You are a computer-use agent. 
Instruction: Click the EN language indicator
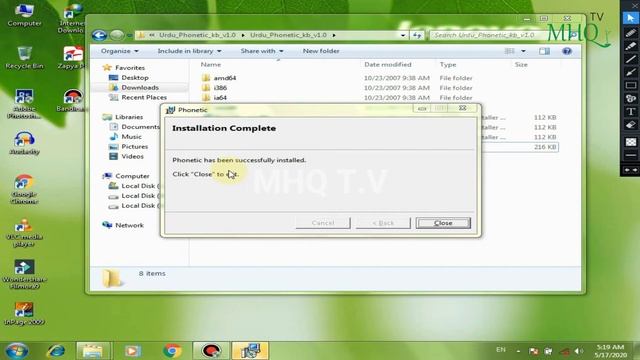(x=500, y=350)
